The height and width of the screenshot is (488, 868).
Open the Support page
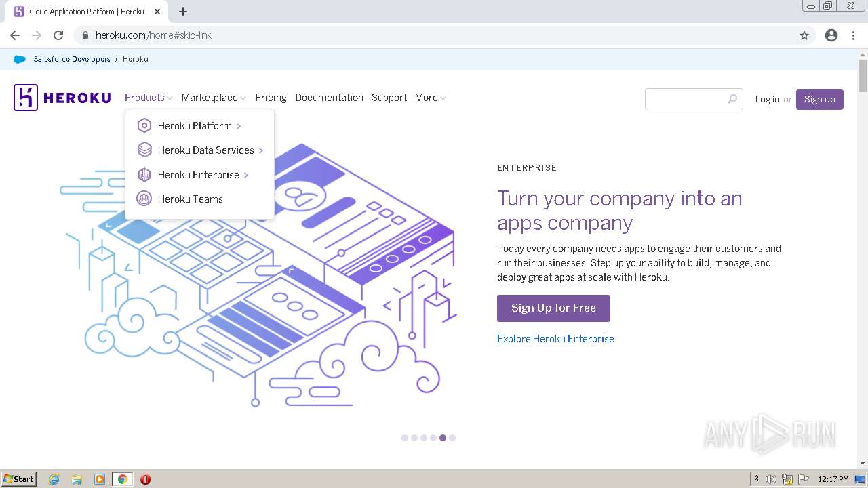point(389,98)
